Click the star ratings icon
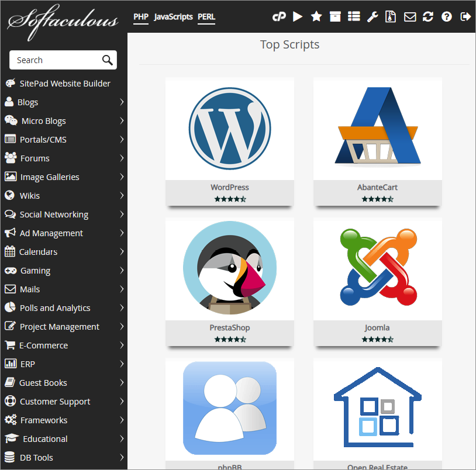The width and height of the screenshot is (476, 470). tap(316, 17)
